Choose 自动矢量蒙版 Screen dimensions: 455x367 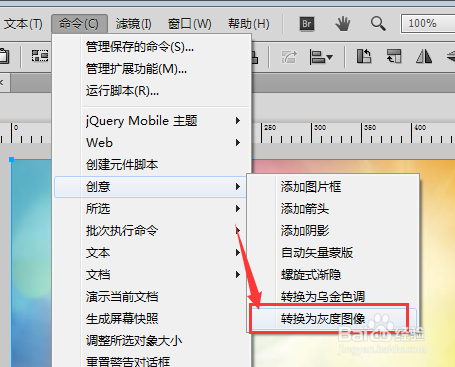tap(333, 253)
